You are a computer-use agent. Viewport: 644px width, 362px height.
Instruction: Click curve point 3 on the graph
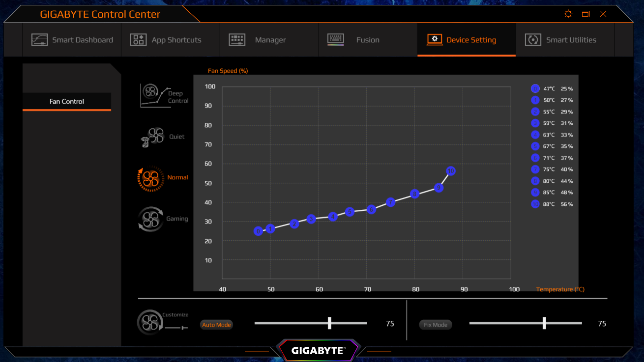311,219
